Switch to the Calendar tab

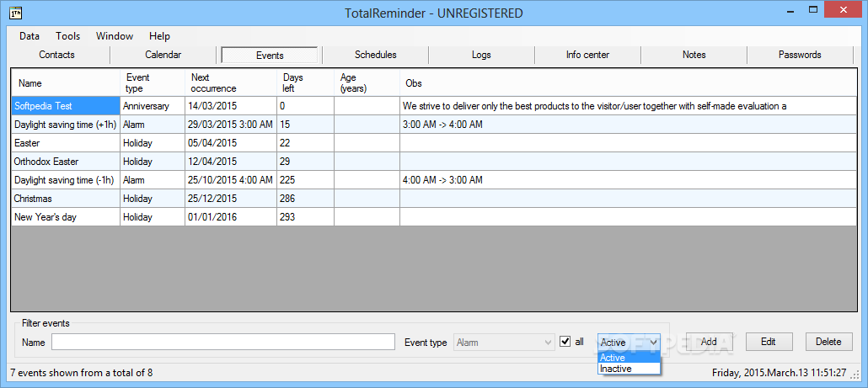(x=163, y=55)
